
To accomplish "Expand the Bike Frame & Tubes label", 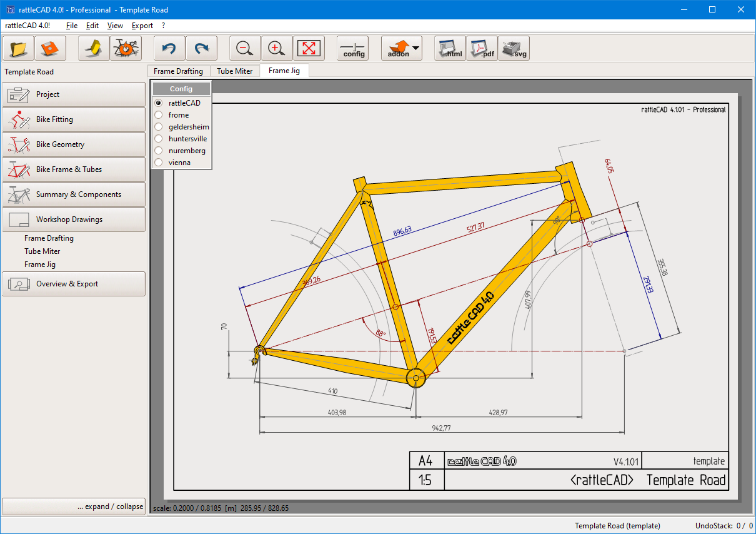I will pyautogui.click(x=69, y=169).
